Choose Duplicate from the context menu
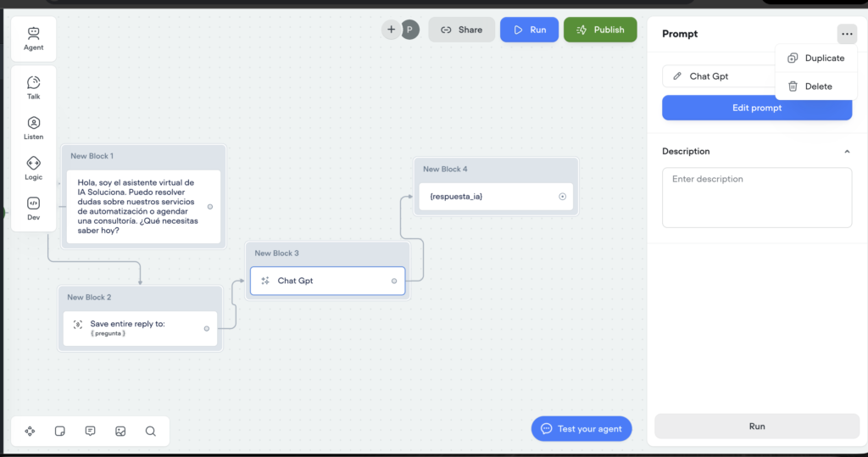Screen dimensions: 868x457 815,59
